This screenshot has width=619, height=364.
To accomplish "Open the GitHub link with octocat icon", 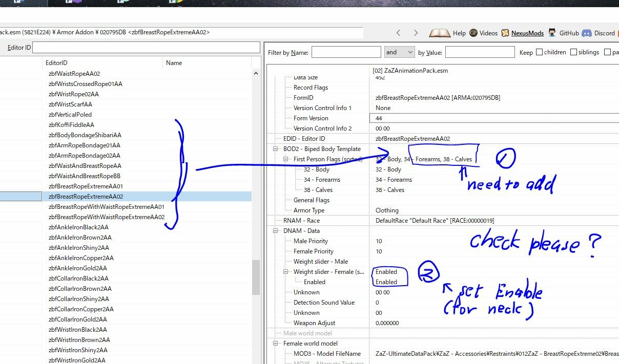I will [563, 33].
